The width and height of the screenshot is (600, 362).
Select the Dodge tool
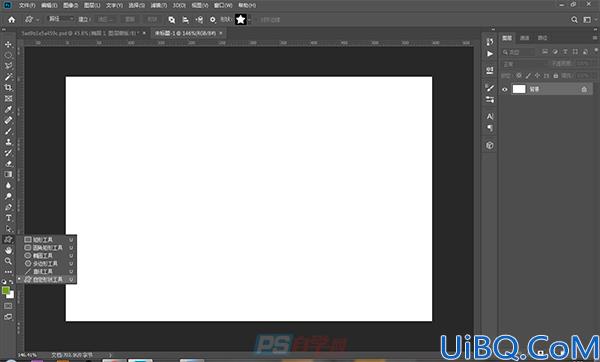(8, 196)
